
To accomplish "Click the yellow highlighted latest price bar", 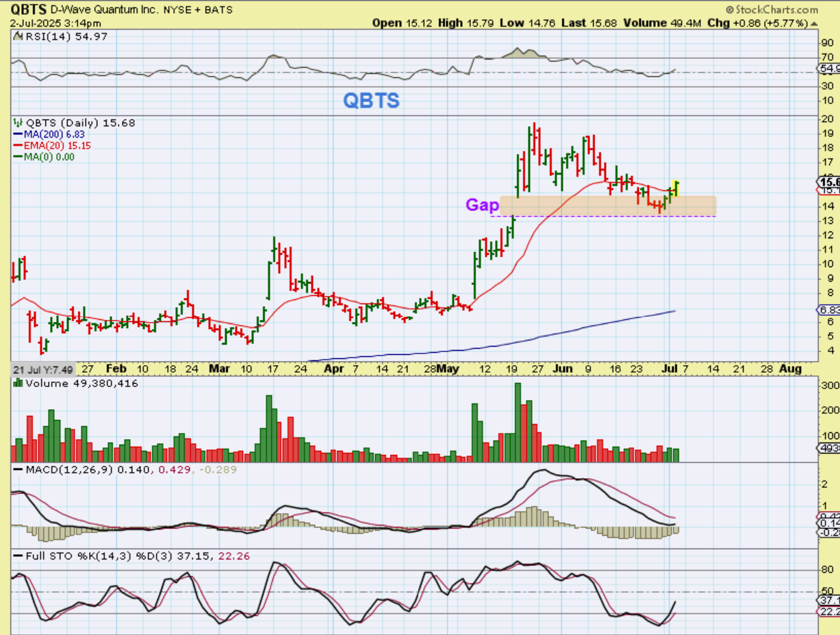I will coord(676,187).
